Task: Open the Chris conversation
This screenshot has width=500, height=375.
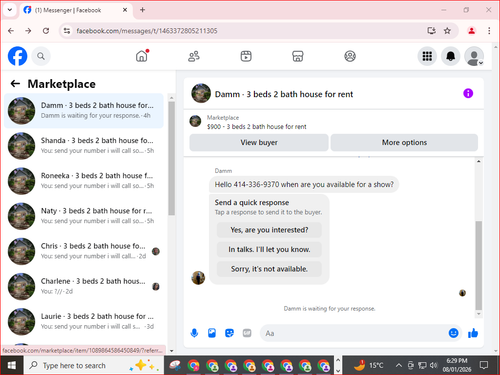Action: 84,251
